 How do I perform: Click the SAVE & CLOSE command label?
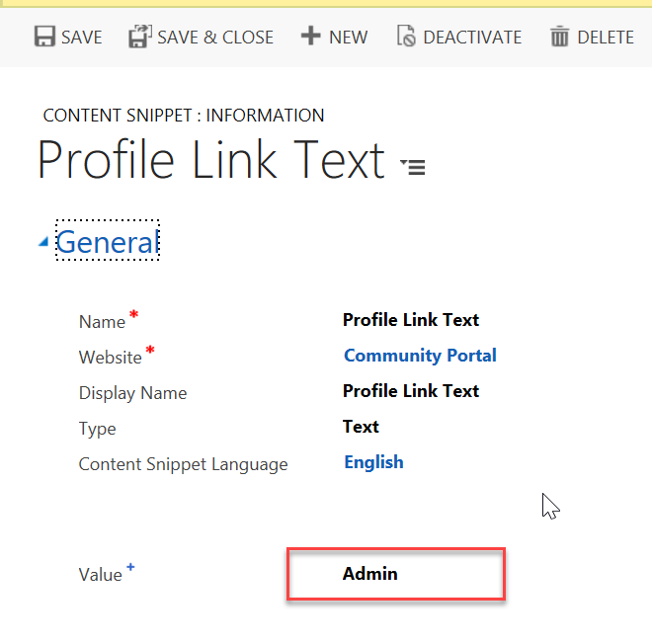215,38
